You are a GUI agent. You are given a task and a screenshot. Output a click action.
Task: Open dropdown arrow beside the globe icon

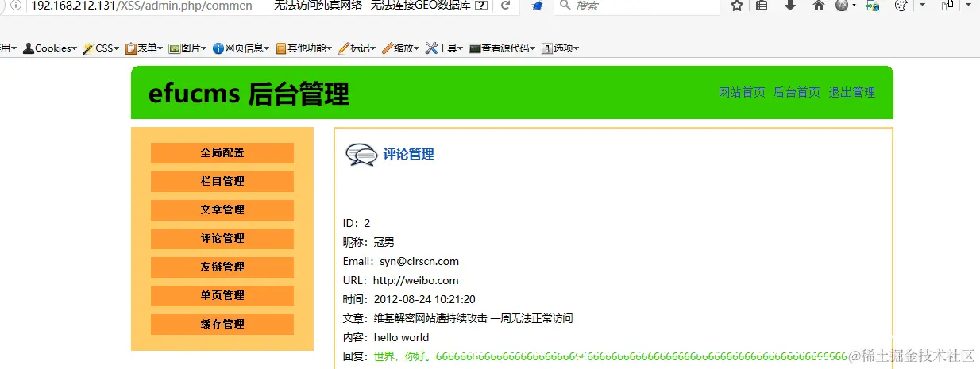tap(854, 6)
